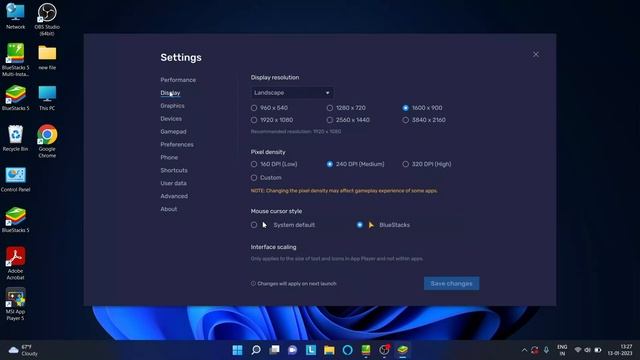640x360 pixels.
Task: Switch to the active BlueStacks taskbar icon
Action: tap(403, 350)
